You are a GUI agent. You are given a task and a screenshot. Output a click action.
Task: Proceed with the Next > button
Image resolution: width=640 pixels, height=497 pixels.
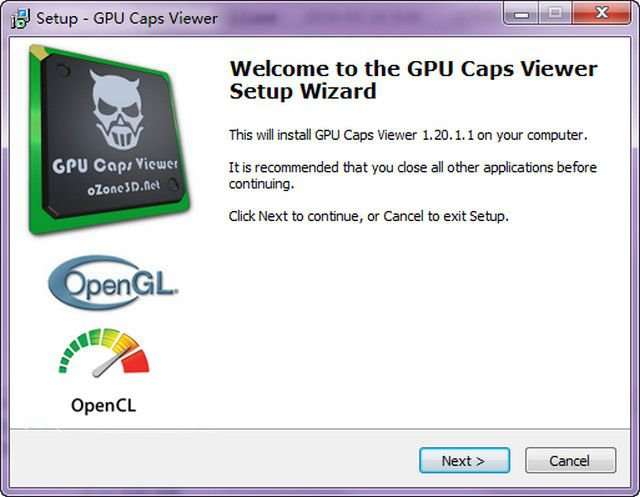click(464, 461)
